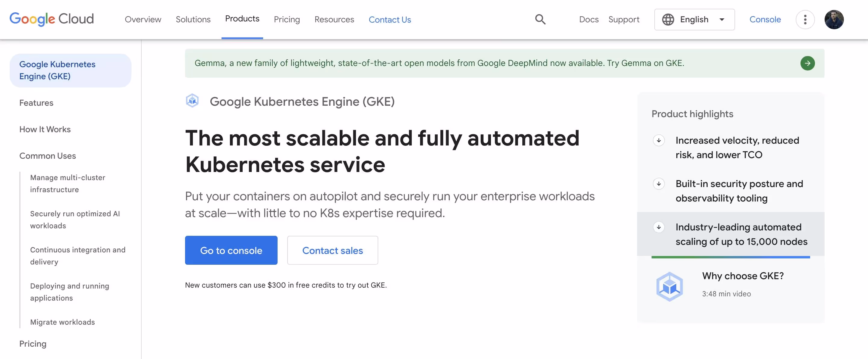
Task: Click the GKE hexagon product icon
Action: click(x=192, y=100)
